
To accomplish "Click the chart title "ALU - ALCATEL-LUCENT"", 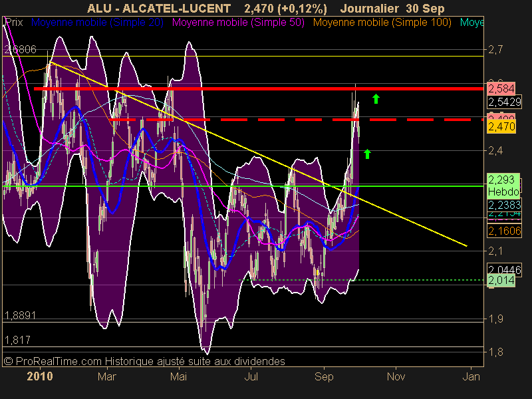I will [159, 8].
